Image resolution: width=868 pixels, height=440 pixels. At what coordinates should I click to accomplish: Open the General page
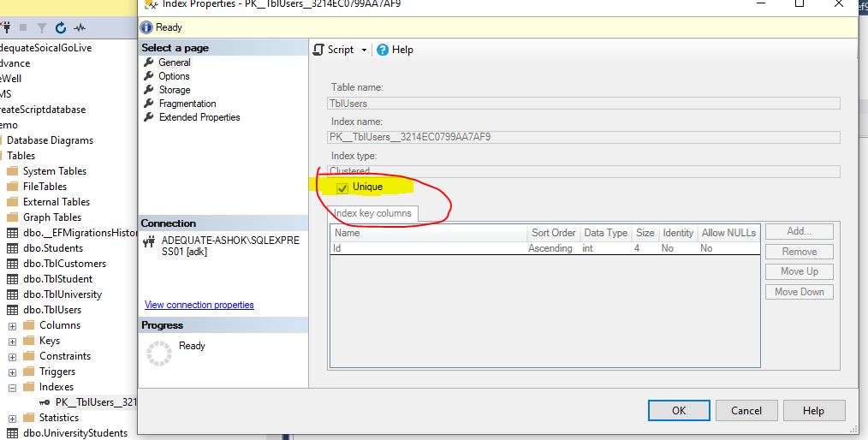175,62
